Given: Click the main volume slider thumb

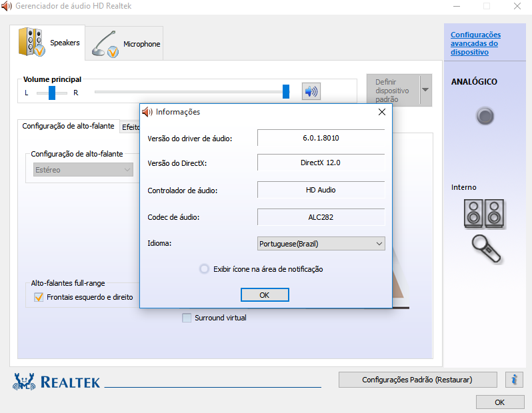Looking at the screenshot, I should click(x=286, y=91).
